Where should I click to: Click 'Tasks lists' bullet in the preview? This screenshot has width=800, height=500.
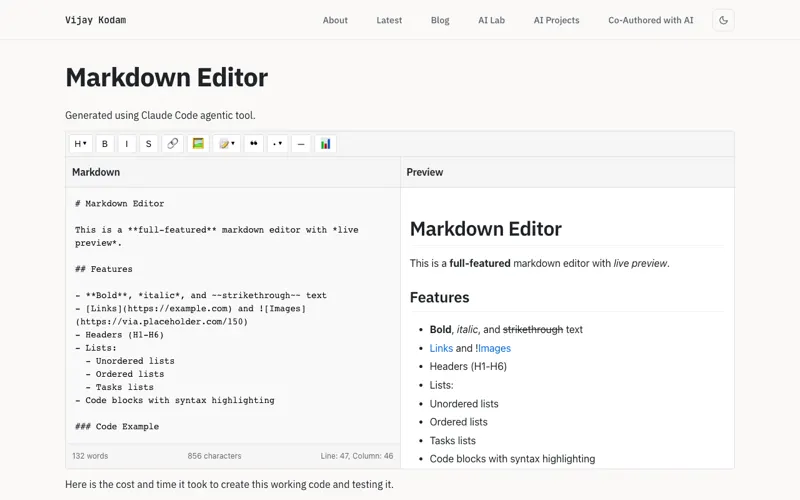pos(453,440)
